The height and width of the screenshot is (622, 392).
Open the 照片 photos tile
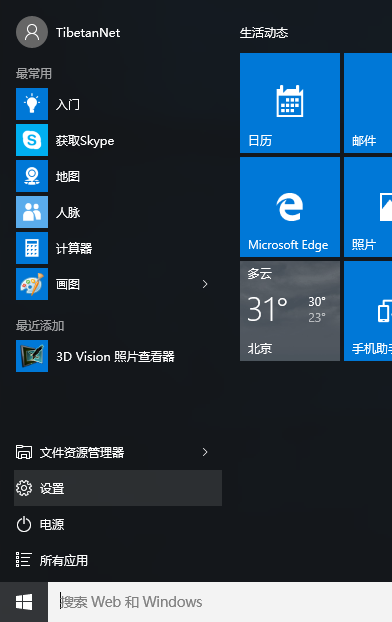368,207
